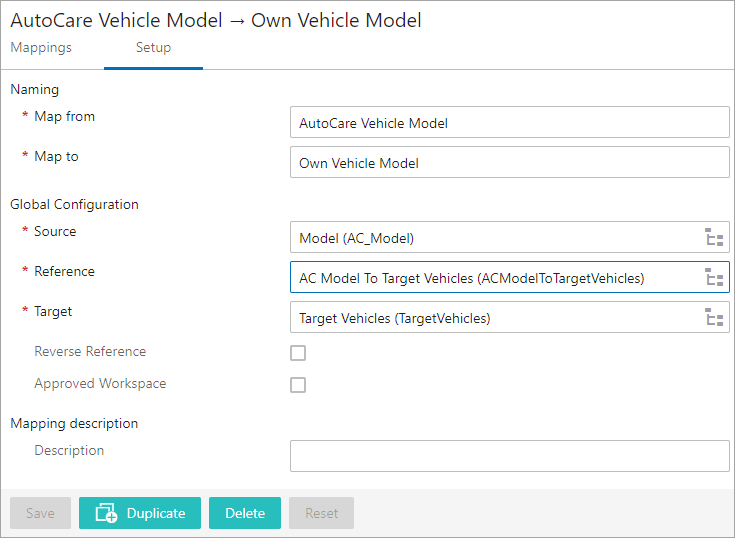Open the hierarchy picker for Reference field
The height and width of the screenshot is (538, 735).
(714, 277)
